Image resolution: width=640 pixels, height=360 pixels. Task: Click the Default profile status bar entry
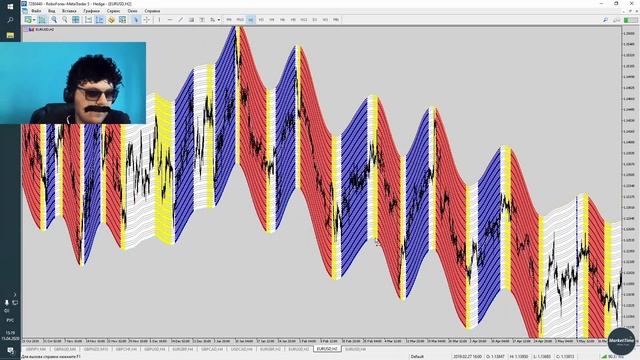[x=417, y=357]
